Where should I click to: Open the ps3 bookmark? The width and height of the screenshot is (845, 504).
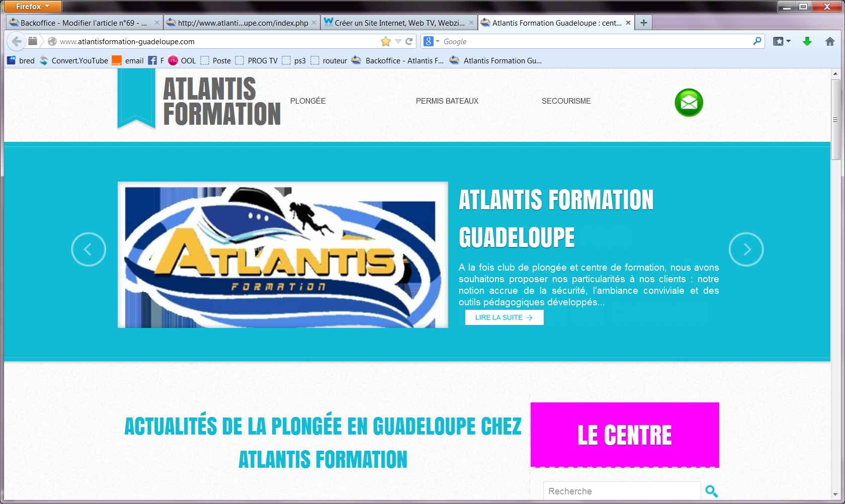point(294,60)
